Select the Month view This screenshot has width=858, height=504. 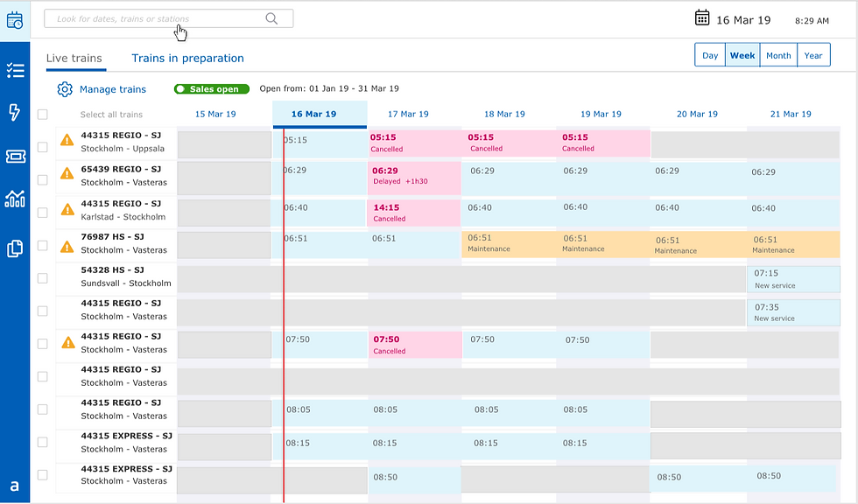point(778,55)
